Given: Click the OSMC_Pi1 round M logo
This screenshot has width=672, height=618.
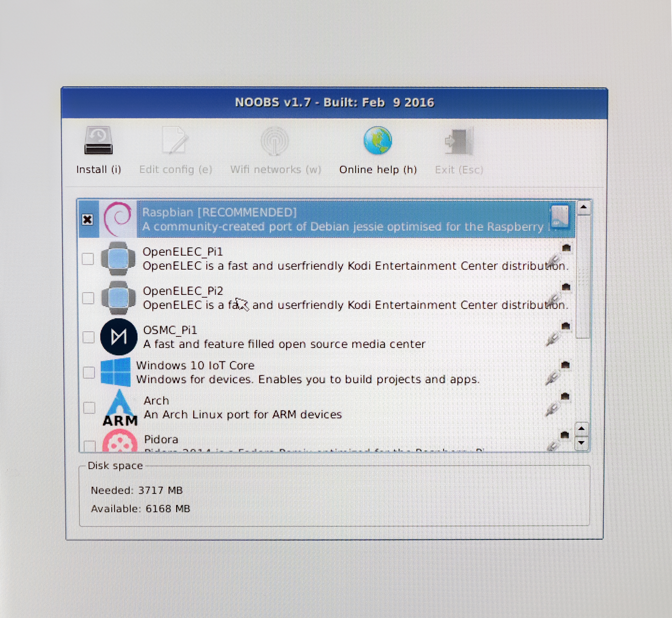Looking at the screenshot, I should [x=119, y=337].
